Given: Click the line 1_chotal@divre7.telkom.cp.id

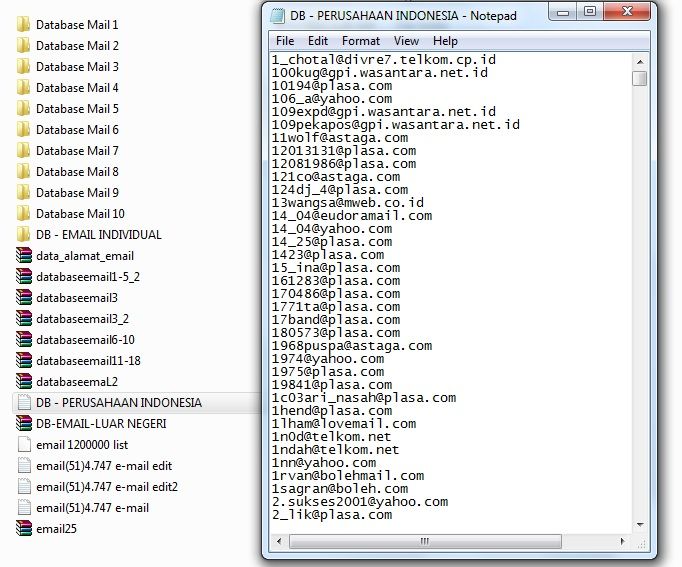Looking at the screenshot, I should [384, 60].
